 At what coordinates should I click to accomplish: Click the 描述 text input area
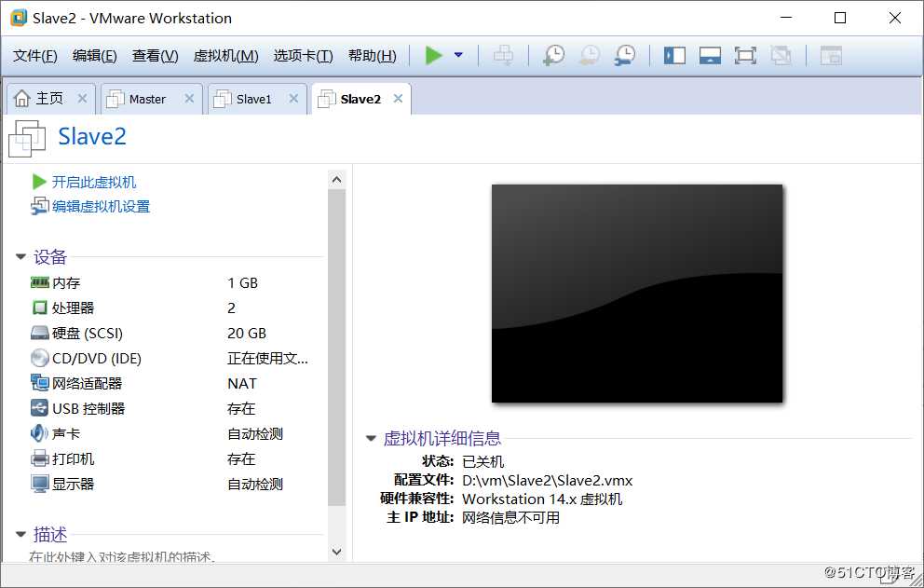point(122,556)
